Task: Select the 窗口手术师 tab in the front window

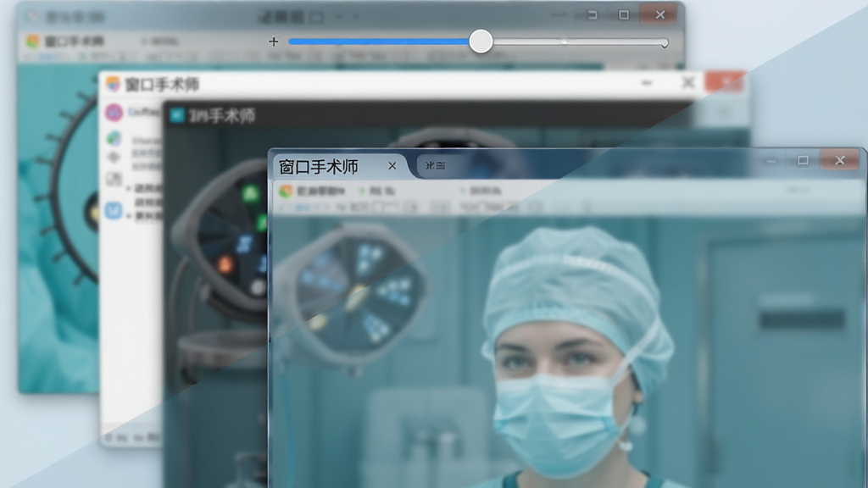Action: pos(319,167)
